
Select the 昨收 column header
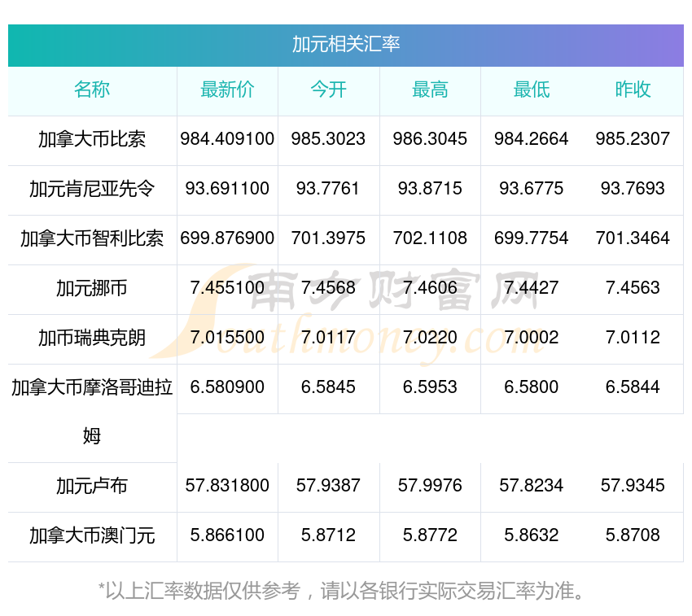coord(633,90)
